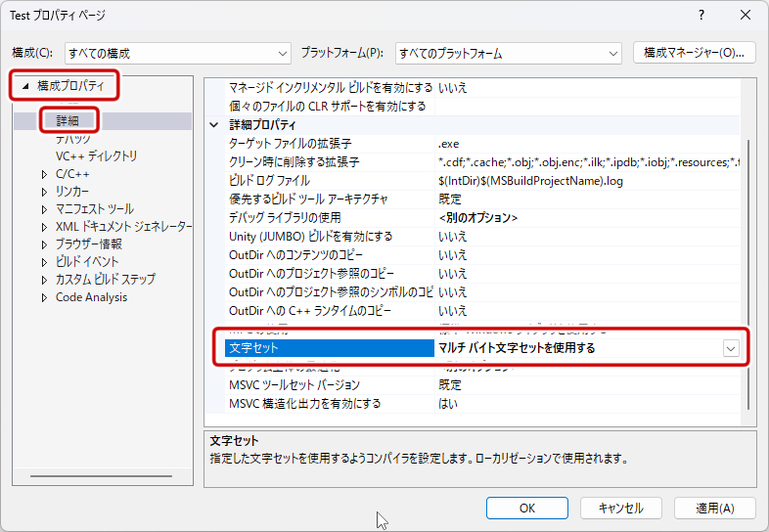
Task: Select C/C++ label in the tree
Action: coord(72,174)
